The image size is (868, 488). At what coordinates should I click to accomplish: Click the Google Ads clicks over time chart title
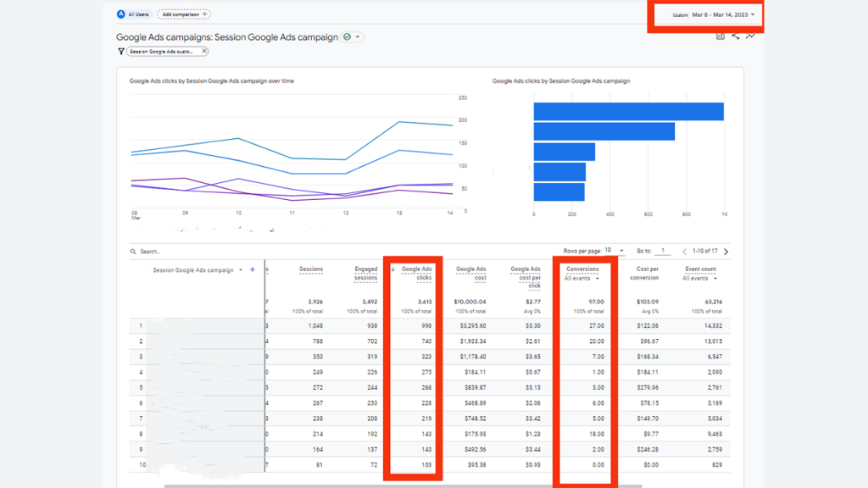pyautogui.click(x=211, y=80)
